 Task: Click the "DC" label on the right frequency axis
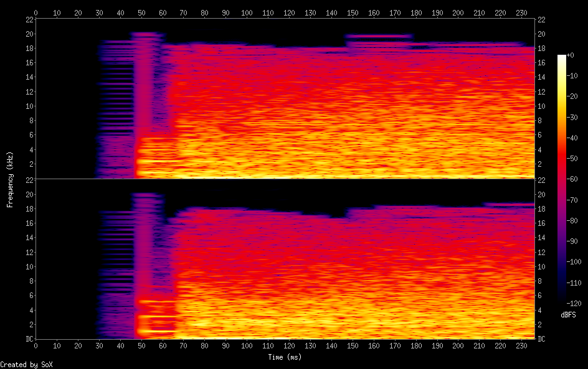click(x=541, y=339)
